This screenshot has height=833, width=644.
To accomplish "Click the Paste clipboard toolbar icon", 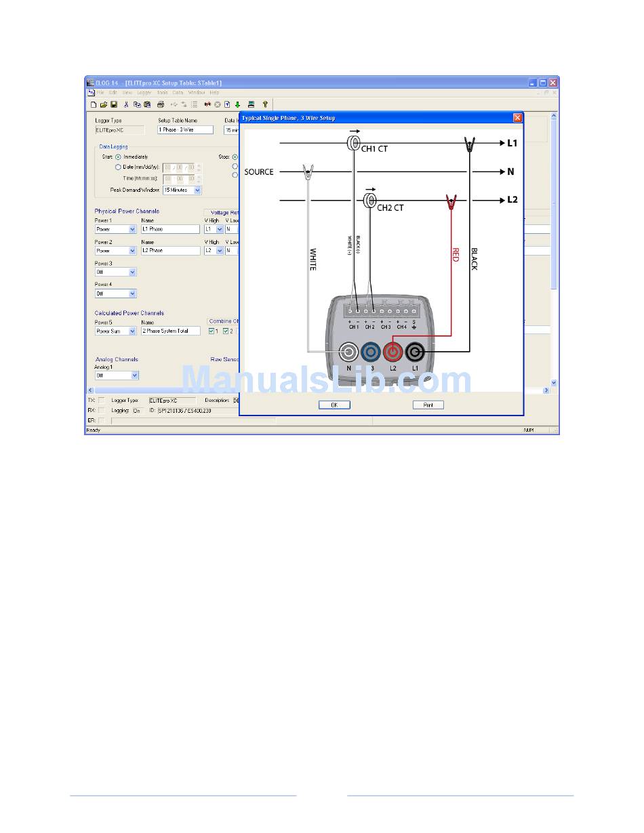I will [x=147, y=104].
